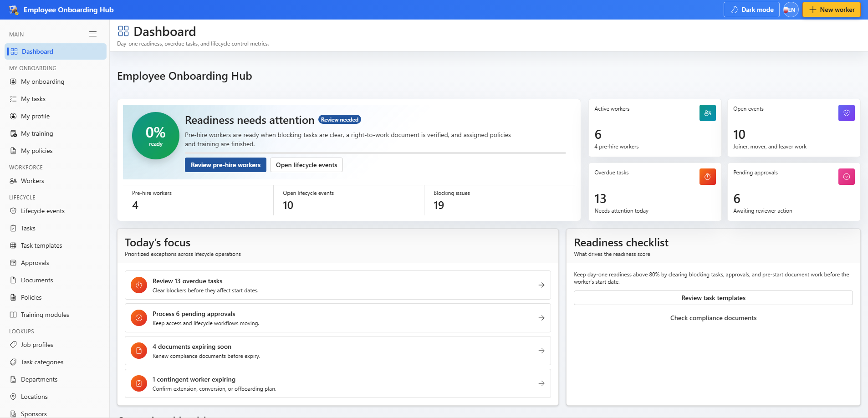
Task: Click Review pre-hire workers button
Action: 225,165
